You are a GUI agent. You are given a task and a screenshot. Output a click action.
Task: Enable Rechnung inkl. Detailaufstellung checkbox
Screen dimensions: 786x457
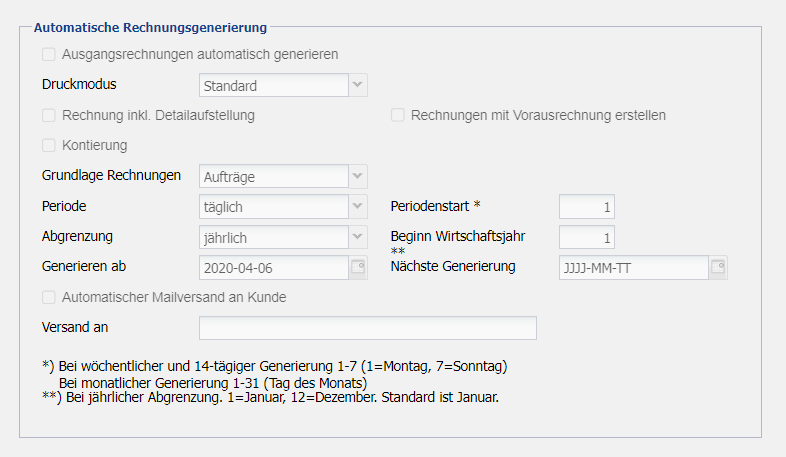pos(49,115)
